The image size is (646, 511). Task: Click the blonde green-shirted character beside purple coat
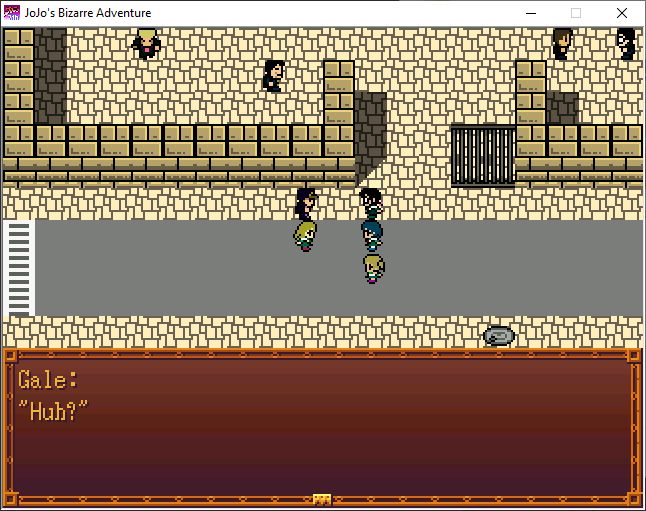pos(305,236)
